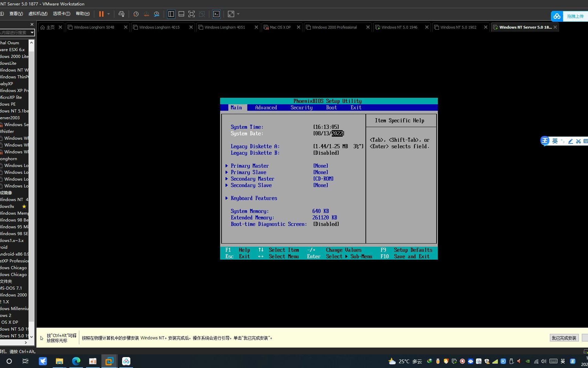The width and height of the screenshot is (588, 368).
Task: Select Whistler folder in library
Action: click(x=7, y=132)
